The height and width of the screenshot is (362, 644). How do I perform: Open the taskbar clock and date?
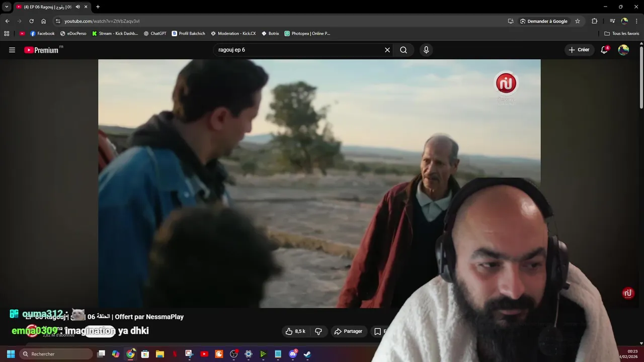coord(629,354)
